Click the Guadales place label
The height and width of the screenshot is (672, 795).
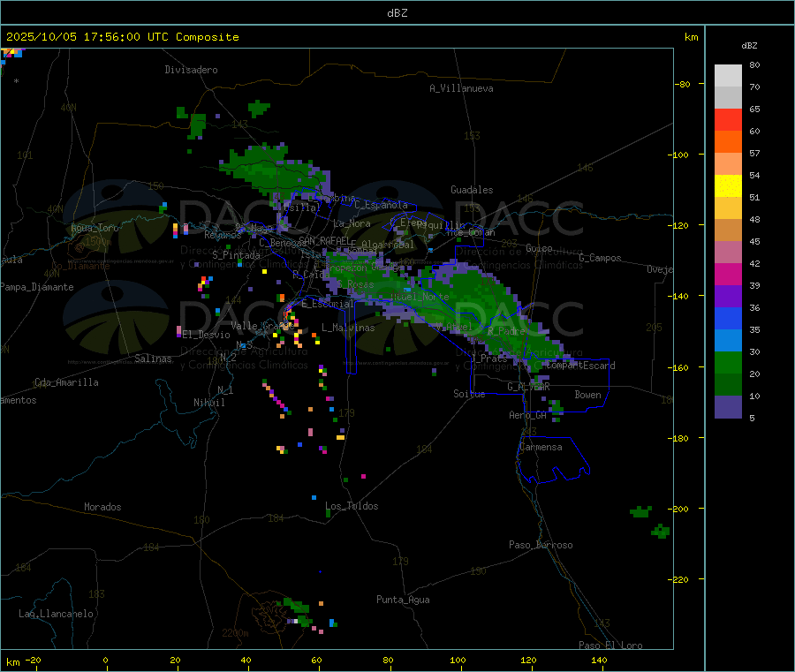(x=472, y=190)
